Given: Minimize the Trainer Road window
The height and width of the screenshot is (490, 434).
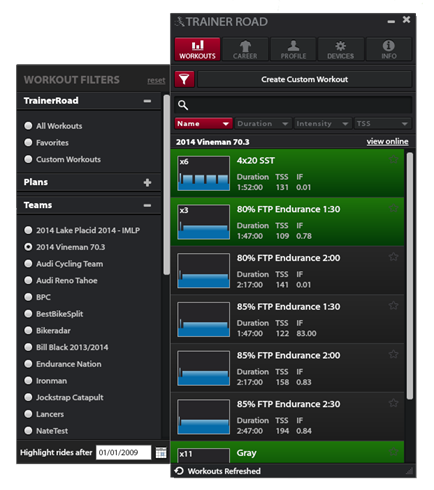Looking at the screenshot, I should pos(391,22).
